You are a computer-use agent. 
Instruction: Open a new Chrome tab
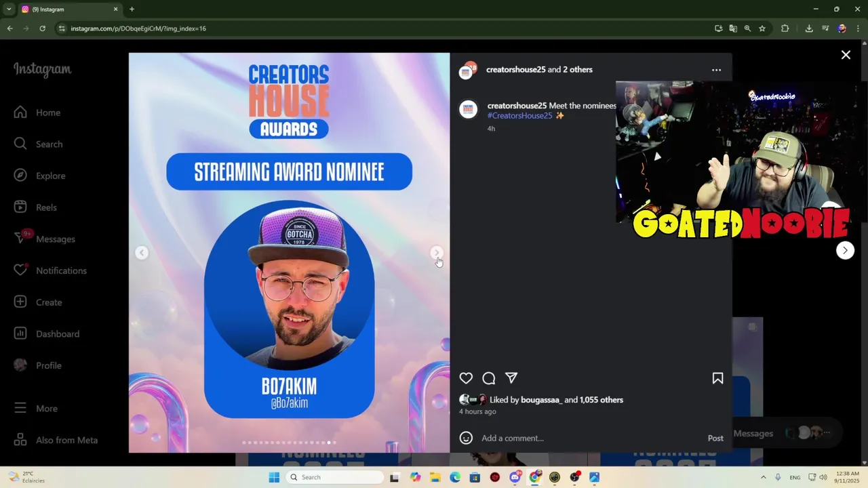point(132,9)
